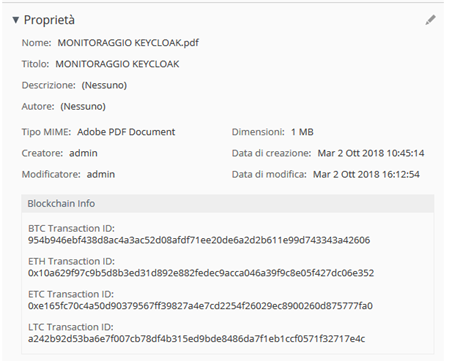449x361 pixels.
Task: Click the Blockchain Info header bar
Action: (228, 204)
